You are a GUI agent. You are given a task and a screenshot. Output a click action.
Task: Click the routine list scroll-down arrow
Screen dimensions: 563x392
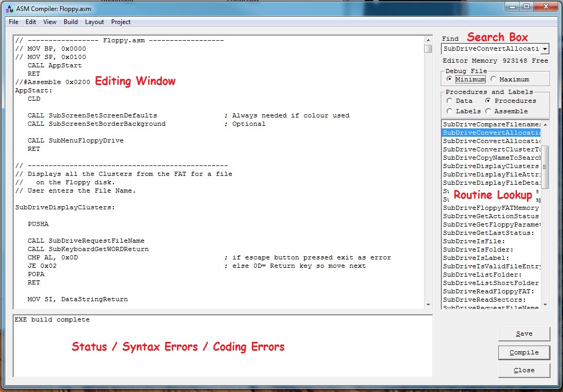pyautogui.click(x=545, y=305)
